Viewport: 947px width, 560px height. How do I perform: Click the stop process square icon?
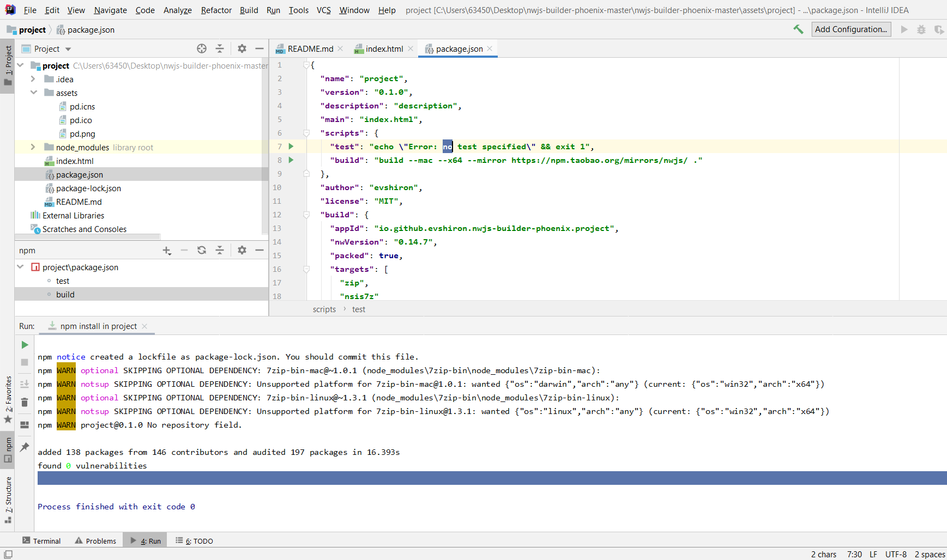coord(25,362)
